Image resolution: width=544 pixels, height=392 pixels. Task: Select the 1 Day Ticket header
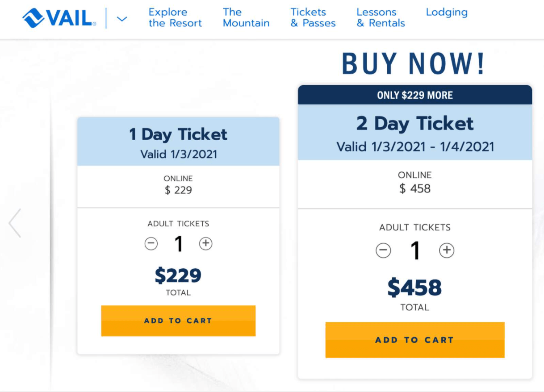(x=178, y=134)
